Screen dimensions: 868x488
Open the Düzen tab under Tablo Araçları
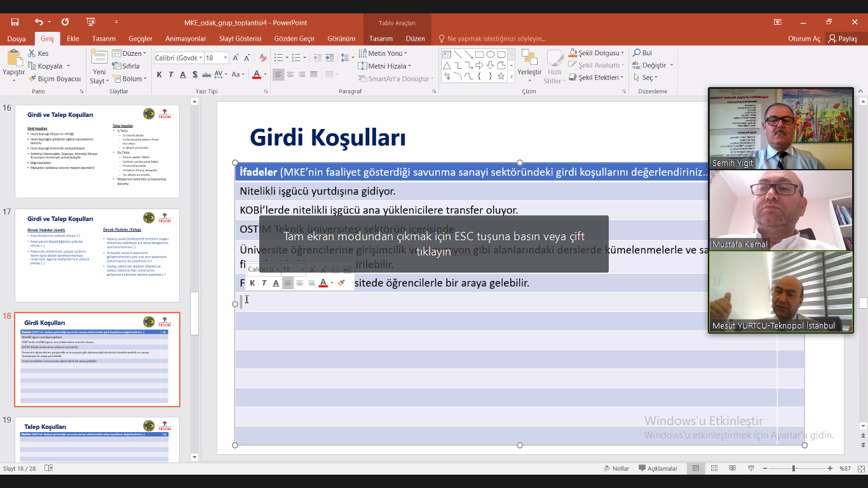pyautogui.click(x=415, y=39)
